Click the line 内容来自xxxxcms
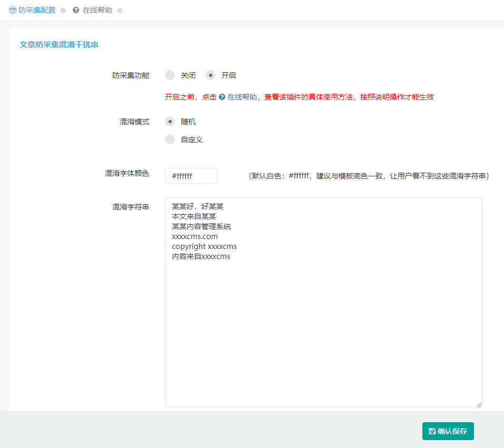The image size is (504, 448). point(201,256)
